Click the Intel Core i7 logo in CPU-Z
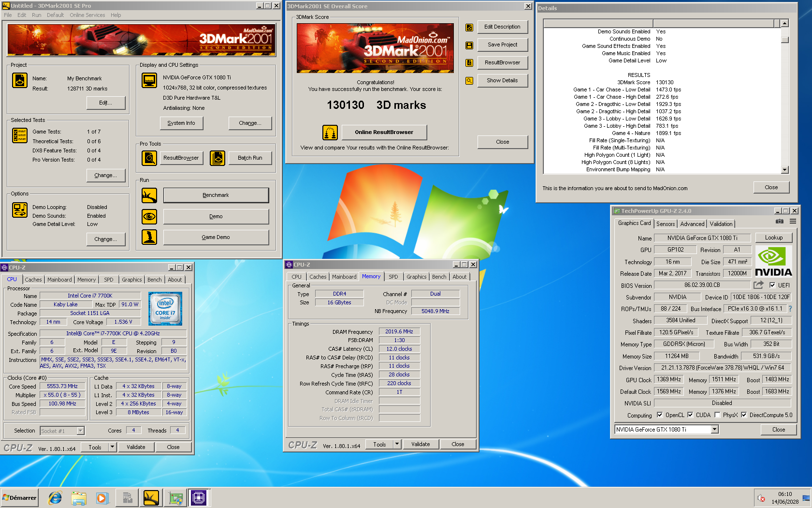Viewport: 812px width, 508px height. pos(165,309)
